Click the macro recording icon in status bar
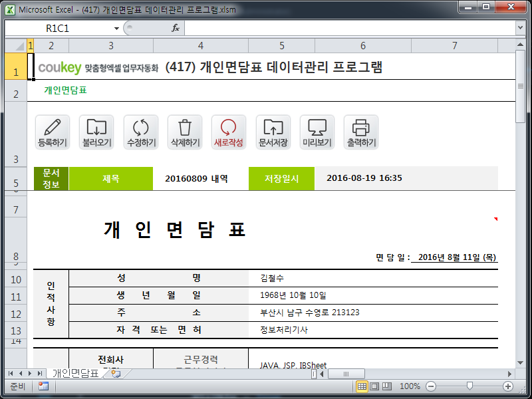Image resolution: width=532 pixels, height=399 pixels. click(43, 386)
